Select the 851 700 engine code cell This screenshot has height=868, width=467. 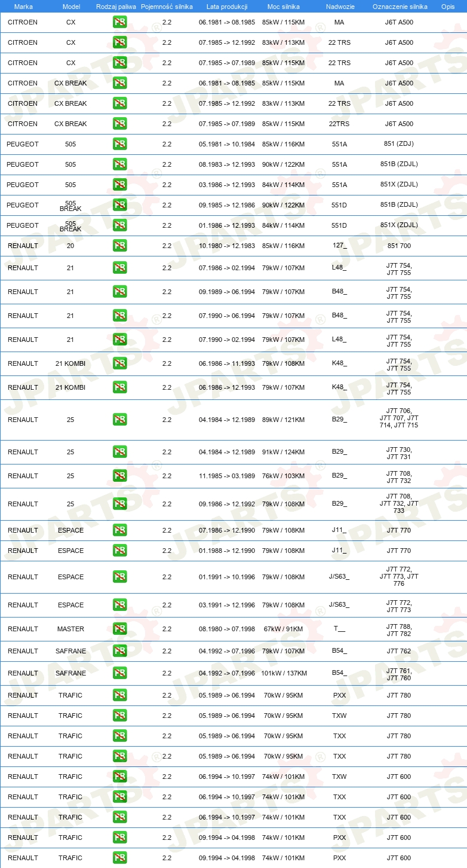point(399,246)
